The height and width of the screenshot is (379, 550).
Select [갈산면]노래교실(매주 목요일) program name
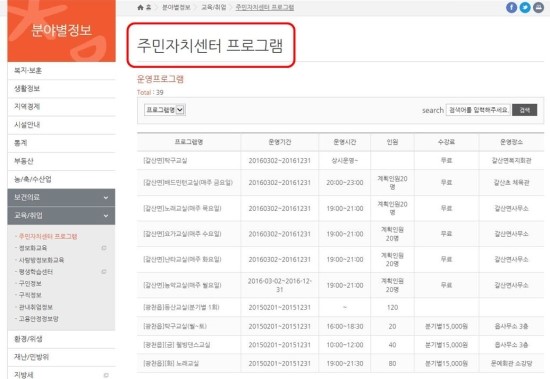click(182, 208)
